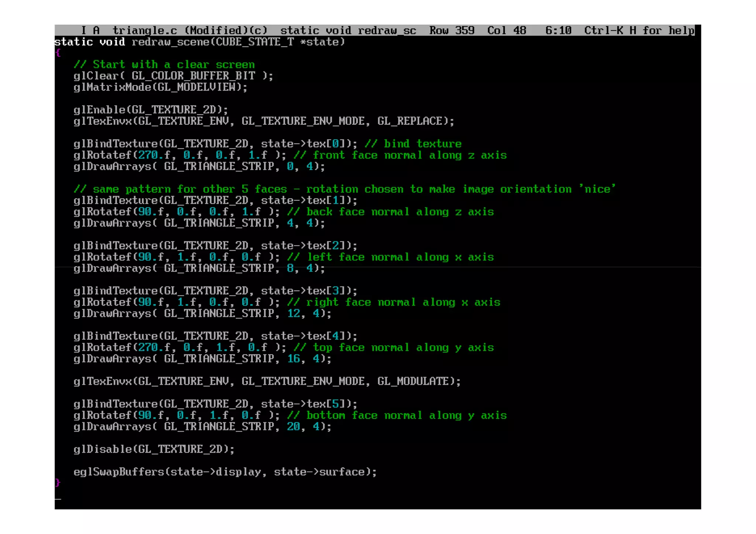Click the comment 'top face normal along y axis'
756x534 pixels.
pyautogui.click(x=394, y=347)
